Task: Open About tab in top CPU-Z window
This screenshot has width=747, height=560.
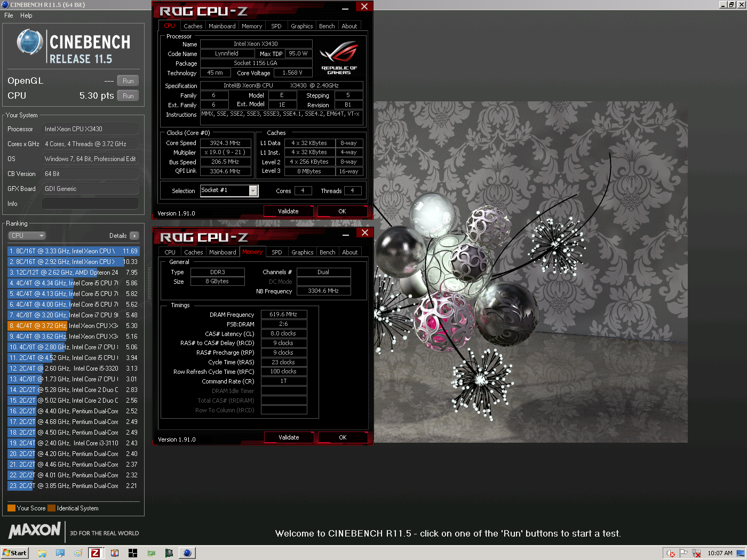Action: [x=349, y=26]
